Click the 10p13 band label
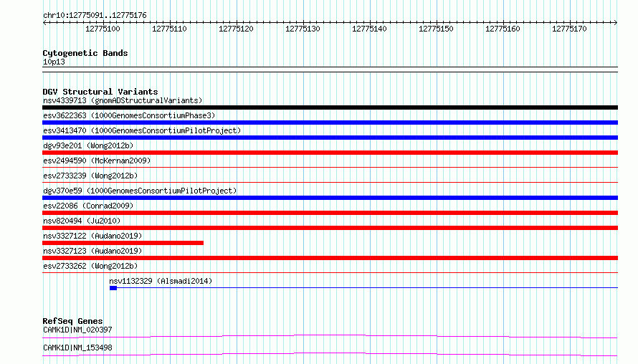The width and height of the screenshot is (638, 364). point(54,62)
